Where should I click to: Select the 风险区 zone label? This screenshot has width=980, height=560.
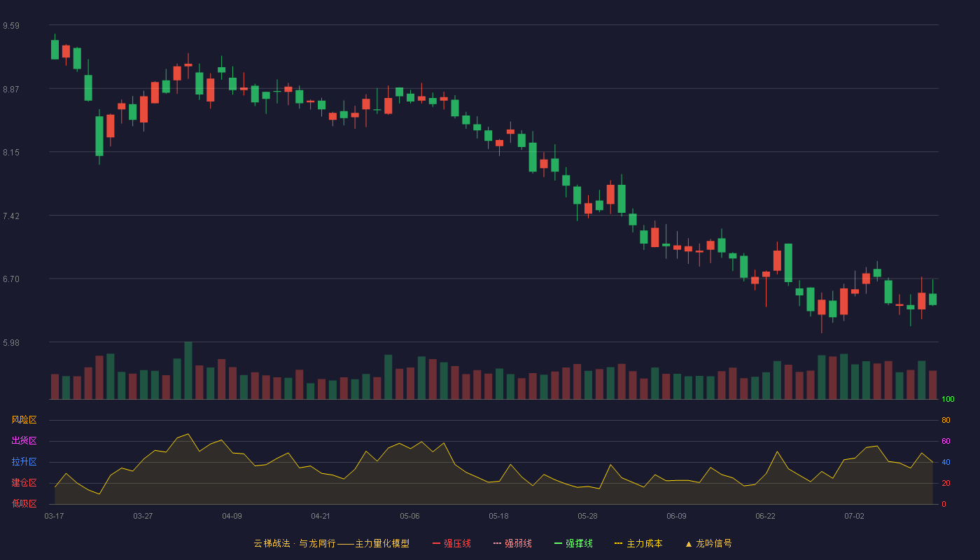pos(24,420)
